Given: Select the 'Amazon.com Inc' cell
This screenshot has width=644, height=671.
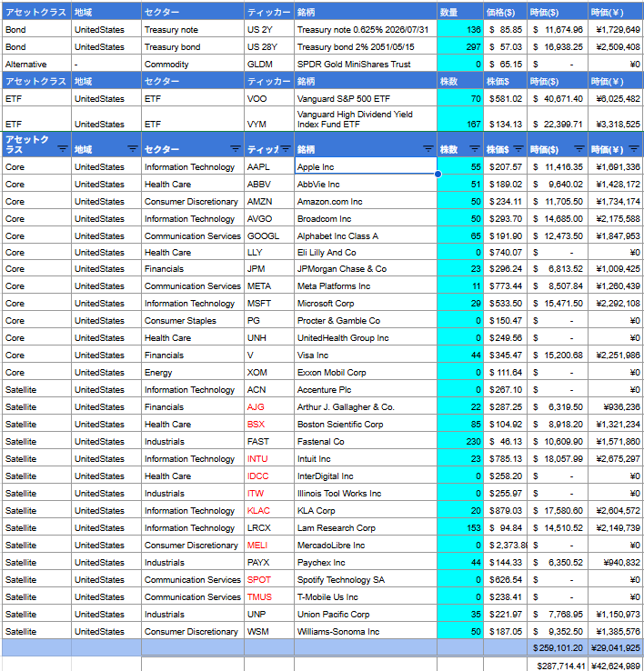Looking at the screenshot, I should pyautogui.click(x=366, y=201).
